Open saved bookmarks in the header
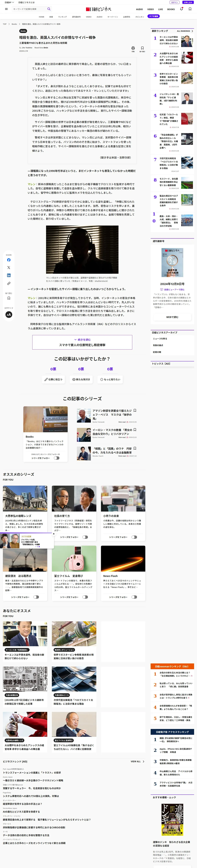This screenshot has height=868, width=197. coord(190,9)
